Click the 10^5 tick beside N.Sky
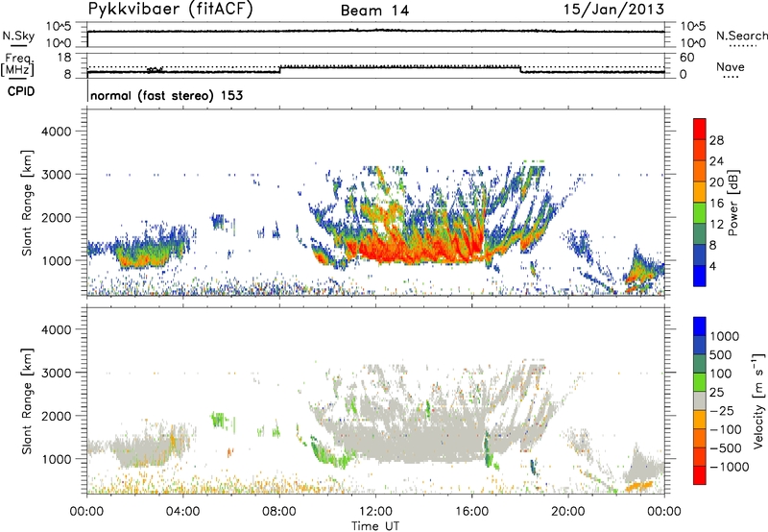Image resolution: width=768 pixels, height=532 pixels. [x=59, y=27]
